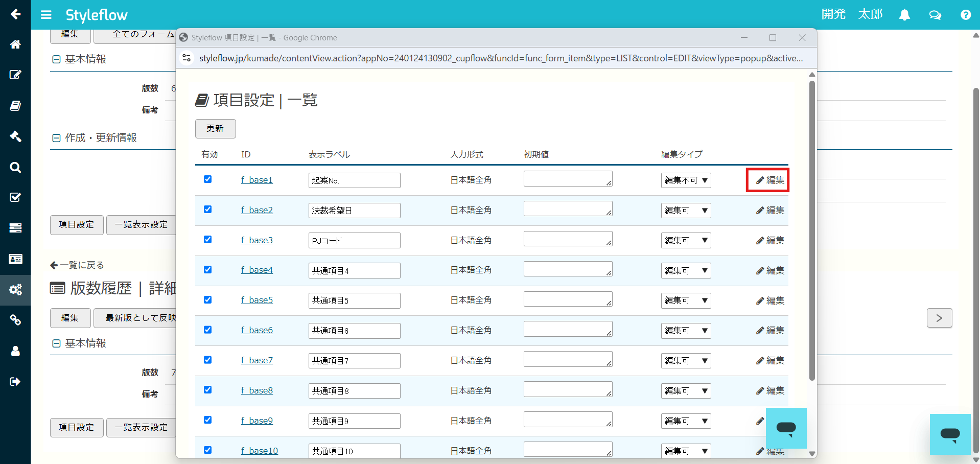Viewport: 980px width, 464px height.
Task: Open the chat bubble icon in header
Action: pyautogui.click(x=935, y=15)
